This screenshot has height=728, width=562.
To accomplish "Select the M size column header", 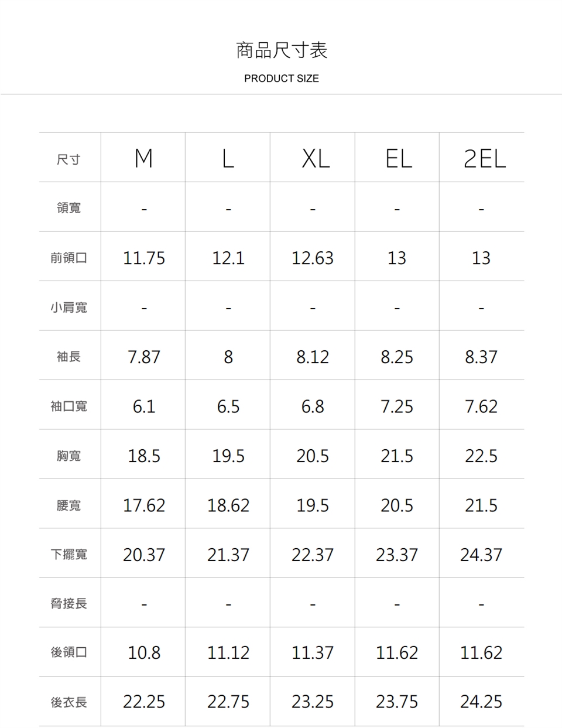I will point(143,159).
